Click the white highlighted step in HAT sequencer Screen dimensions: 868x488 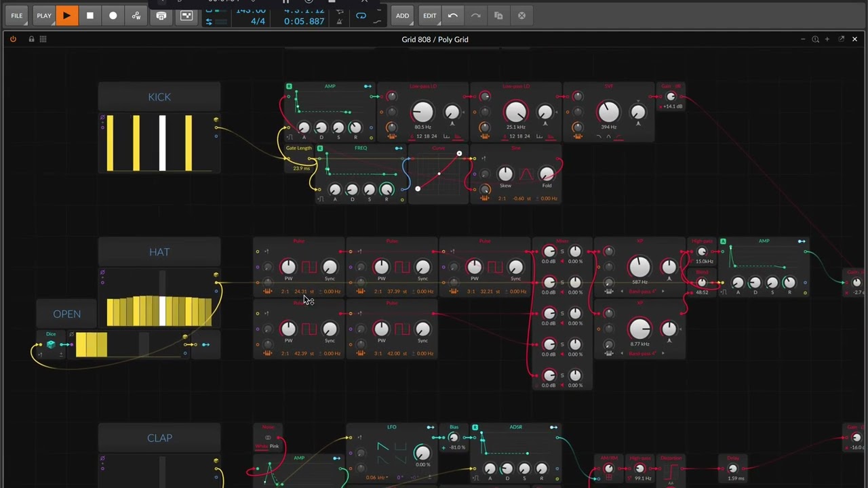162,310
